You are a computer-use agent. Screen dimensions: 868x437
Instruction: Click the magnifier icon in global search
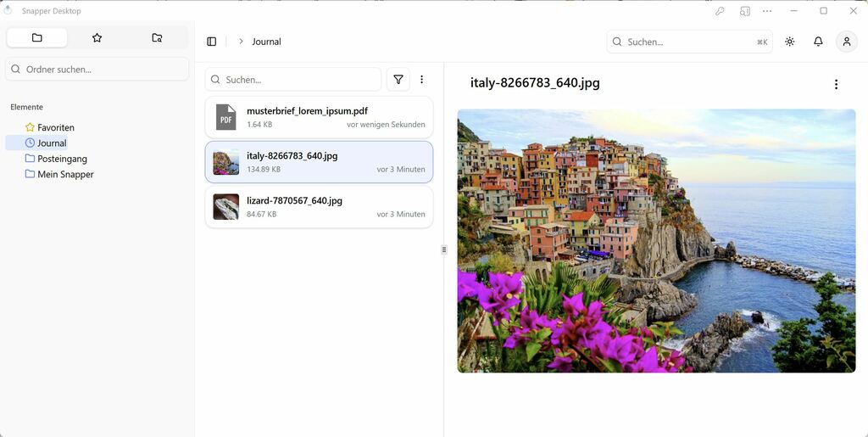point(617,42)
